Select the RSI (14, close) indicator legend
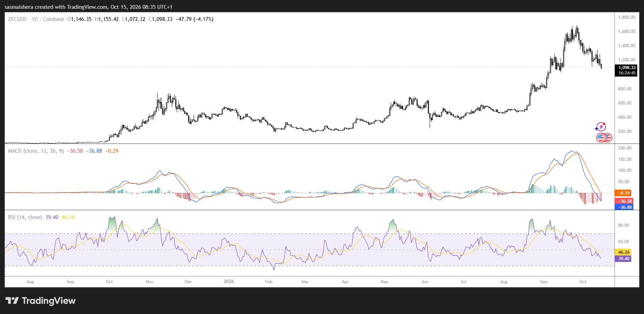The width and height of the screenshot is (644, 314). coord(25,217)
